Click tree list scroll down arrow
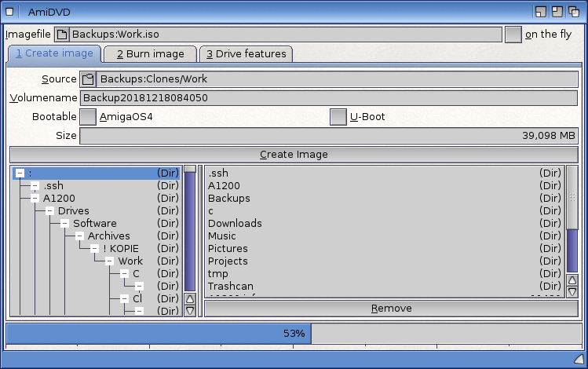 [189, 311]
